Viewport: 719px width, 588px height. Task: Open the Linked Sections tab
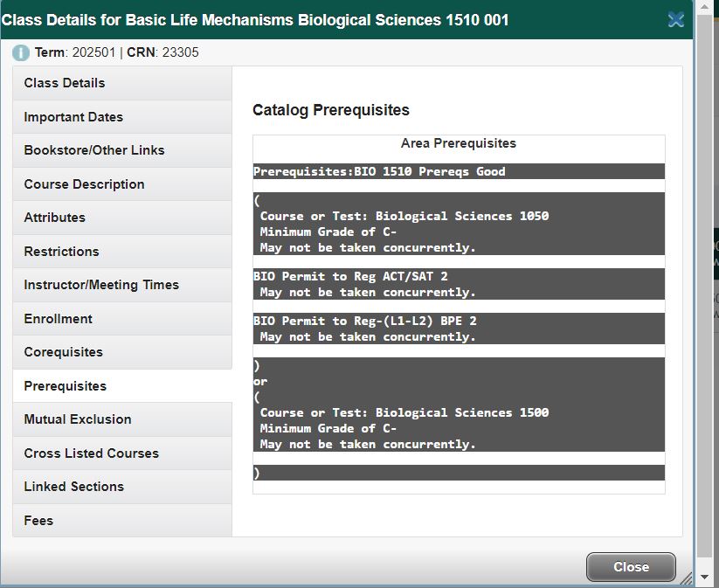[x=122, y=487]
